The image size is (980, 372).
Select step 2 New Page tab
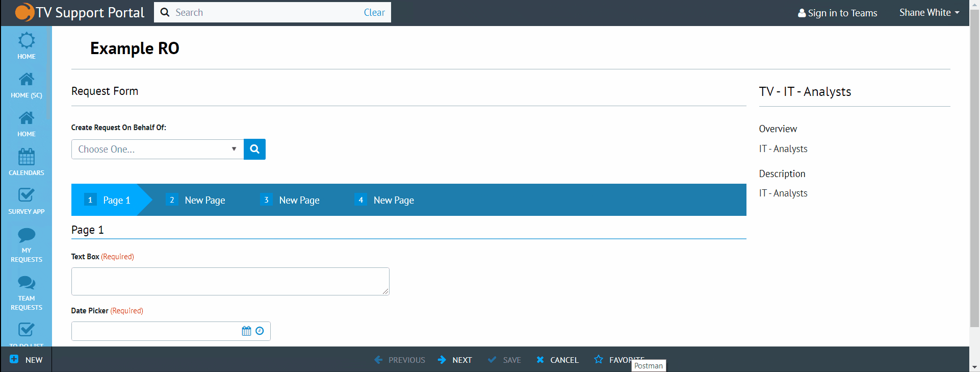pos(196,200)
